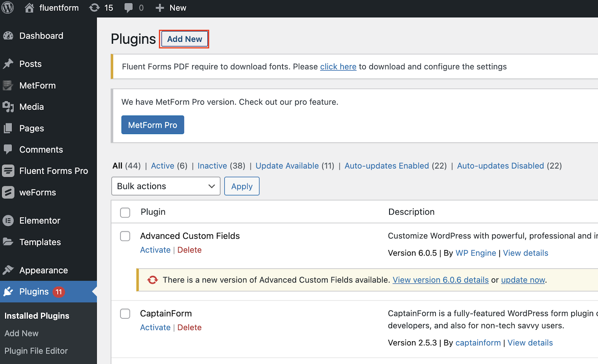Open the updates icon showing 15

pos(95,8)
